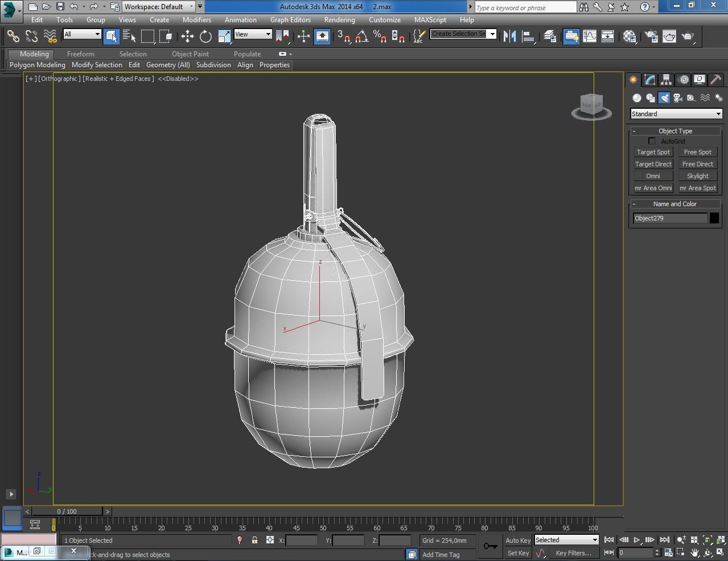This screenshot has width=728, height=561.
Task: Click the Target Spot button
Action: tap(653, 152)
